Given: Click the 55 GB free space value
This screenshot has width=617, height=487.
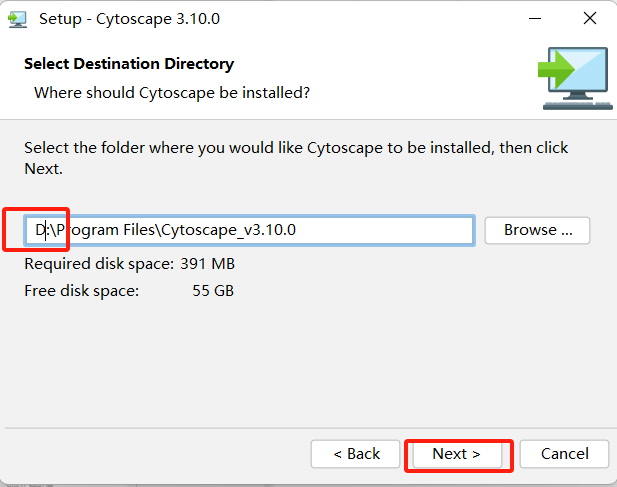Looking at the screenshot, I should coord(213,291).
